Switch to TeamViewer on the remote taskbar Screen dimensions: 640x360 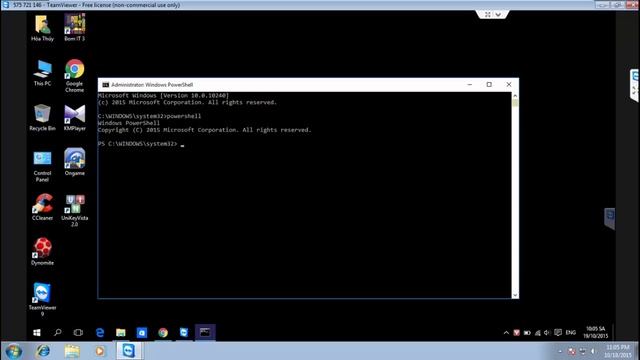click(x=184, y=333)
